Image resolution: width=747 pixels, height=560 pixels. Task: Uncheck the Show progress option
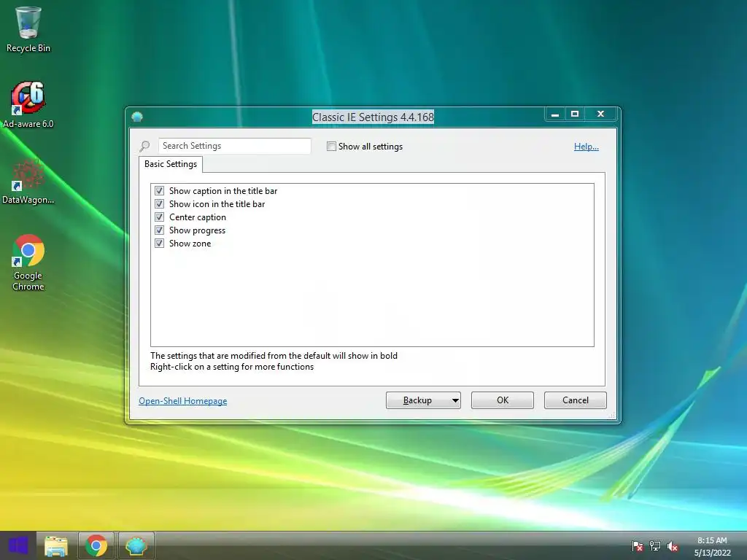point(160,230)
